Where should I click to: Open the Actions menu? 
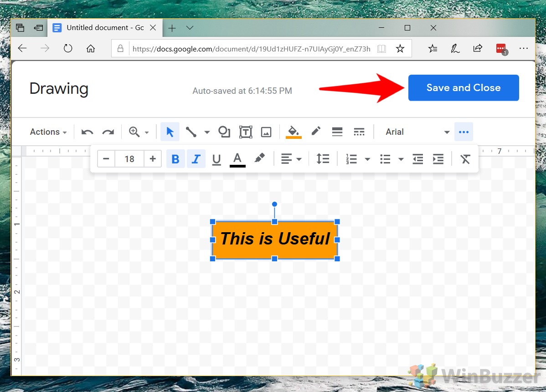coord(48,132)
